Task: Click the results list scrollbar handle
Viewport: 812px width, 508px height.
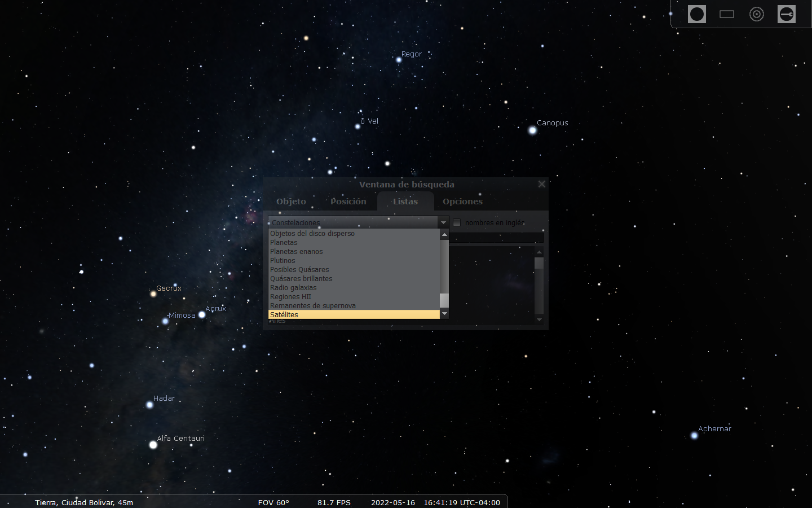Action: click(x=539, y=264)
